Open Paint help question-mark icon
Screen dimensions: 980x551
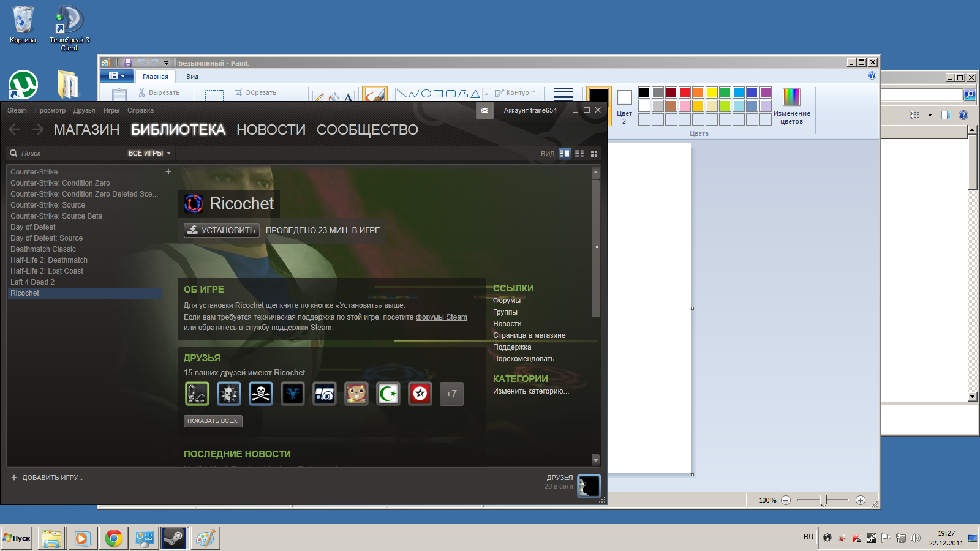point(872,76)
